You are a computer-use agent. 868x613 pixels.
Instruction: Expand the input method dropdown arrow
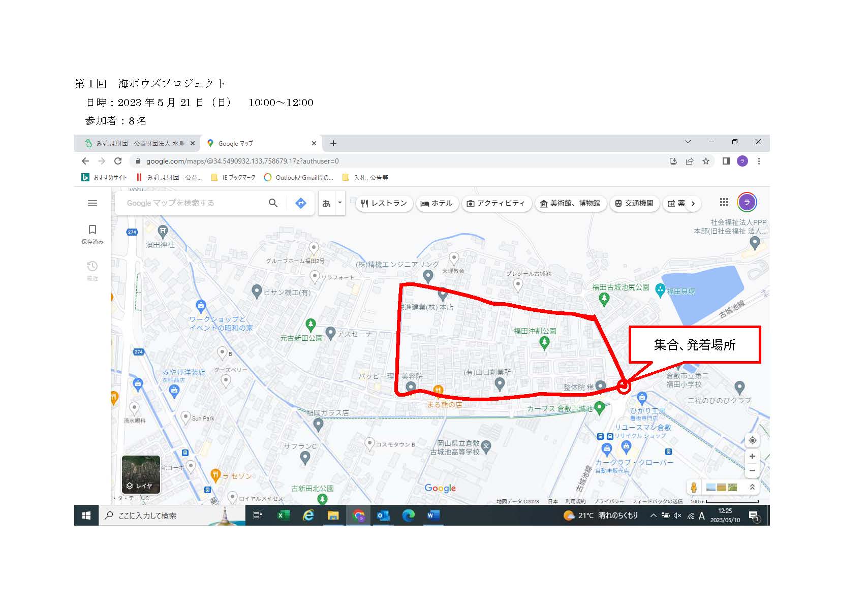coord(340,203)
